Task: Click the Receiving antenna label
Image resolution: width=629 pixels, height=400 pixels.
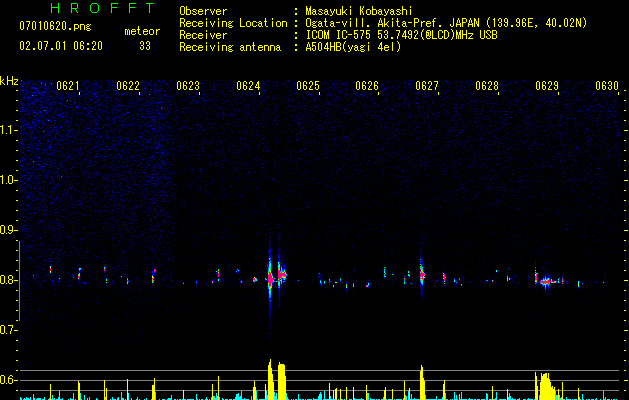Action: coord(230,47)
